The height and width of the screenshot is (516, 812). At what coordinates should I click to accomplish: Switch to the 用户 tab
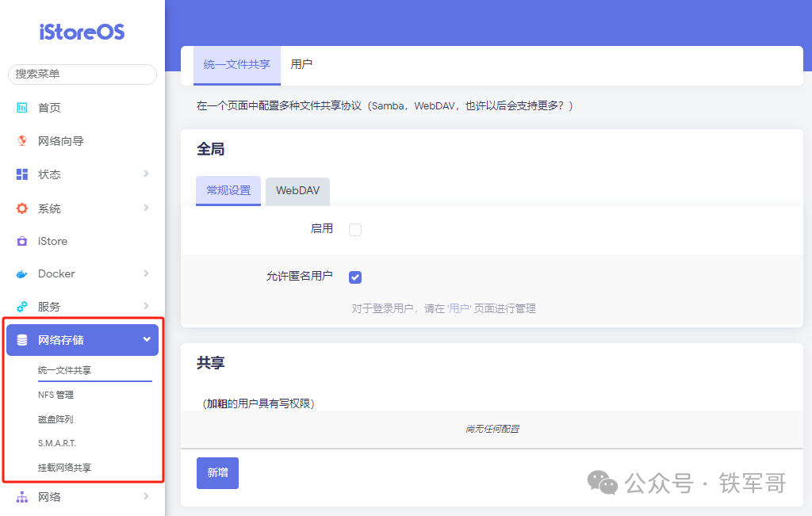coord(301,65)
